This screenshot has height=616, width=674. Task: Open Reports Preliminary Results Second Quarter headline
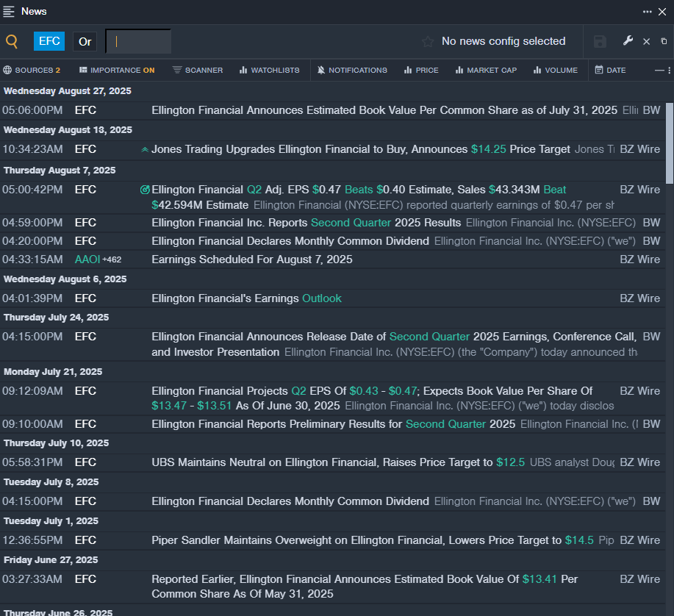[333, 424]
